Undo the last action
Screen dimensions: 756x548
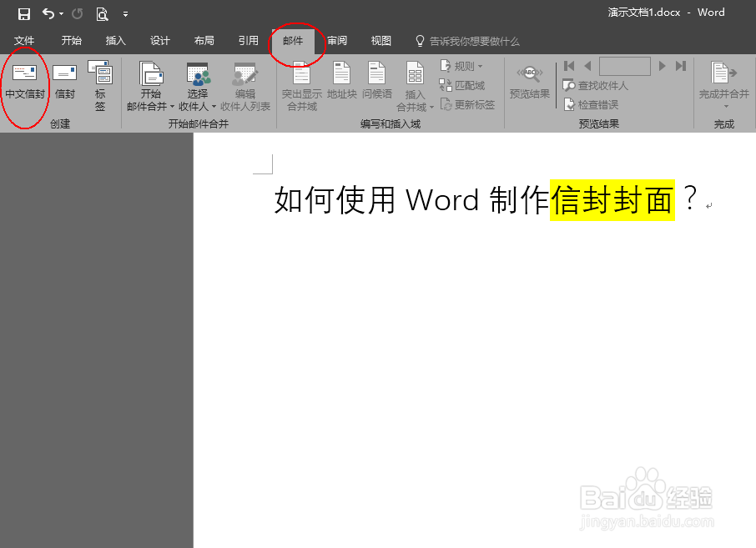coord(48,13)
